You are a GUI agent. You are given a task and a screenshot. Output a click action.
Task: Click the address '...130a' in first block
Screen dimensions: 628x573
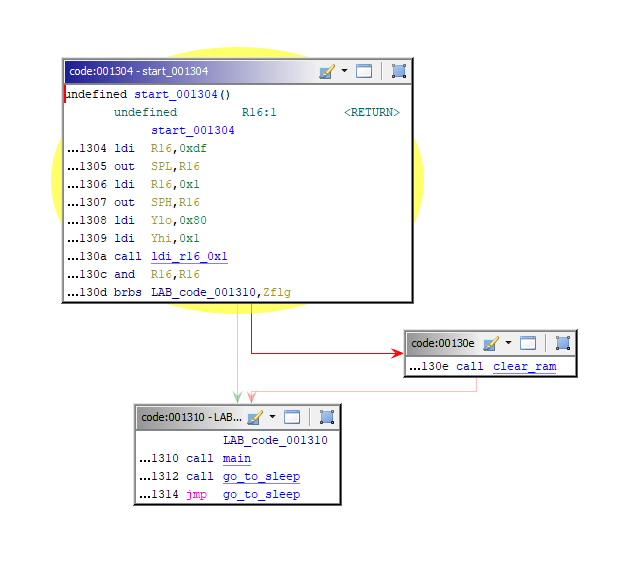point(87,257)
